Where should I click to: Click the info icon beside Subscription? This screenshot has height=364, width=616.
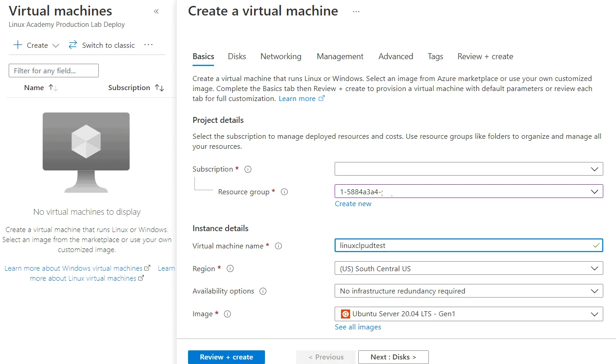(x=247, y=169)
